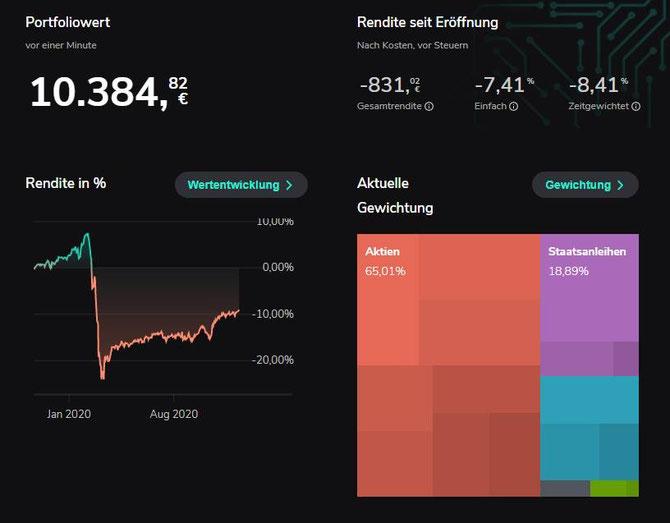The width and height of the screenshot is (670, 523).
Task: Select the Aktien 65,01% treemap block
Action: pos(449,365)
